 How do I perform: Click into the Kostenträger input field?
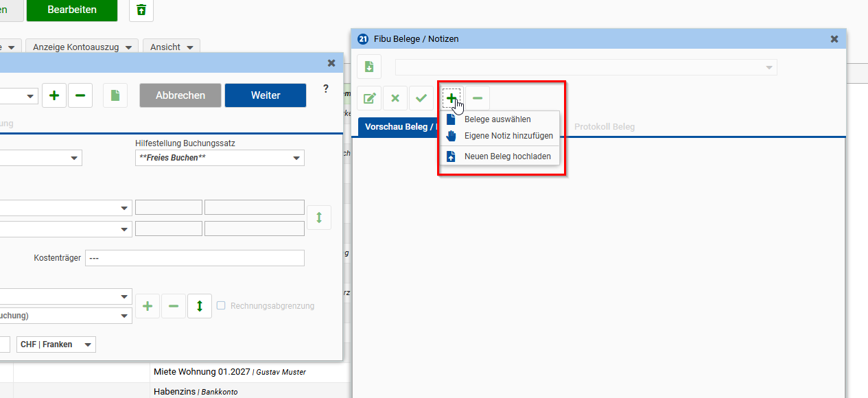194,258
